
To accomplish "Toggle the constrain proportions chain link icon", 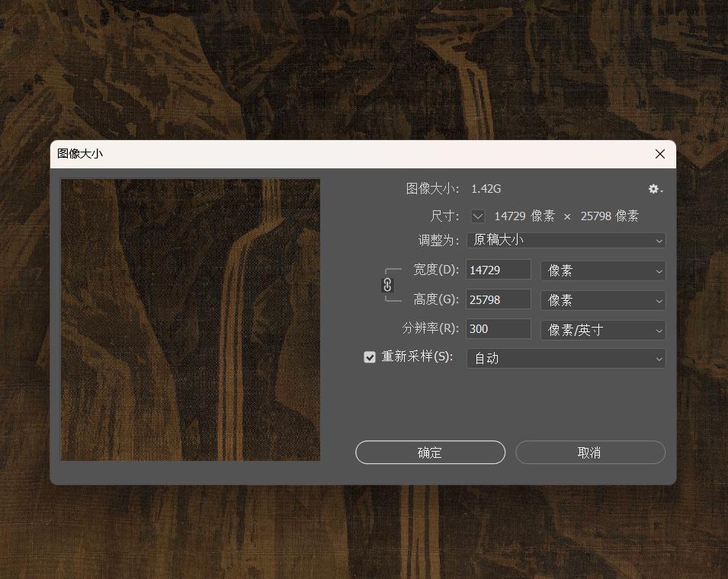I will tap(388, 285).
